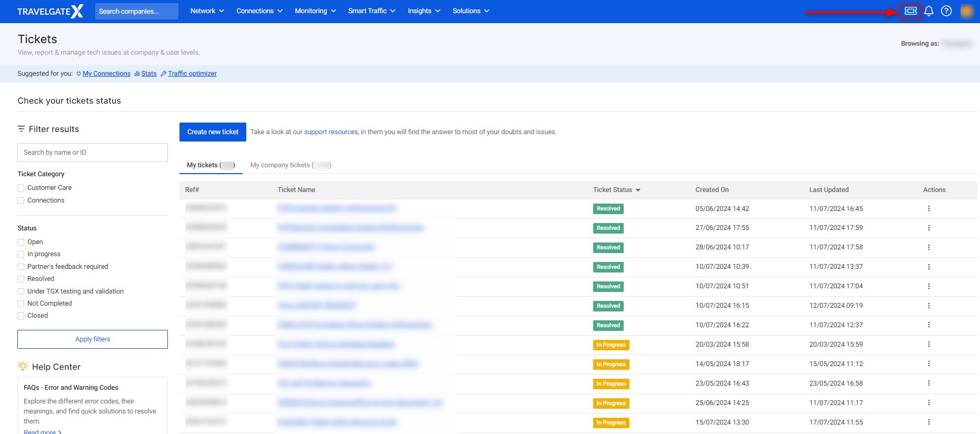Open the Tickets icon in top bar
980x434 pixels.
(911, 11)
